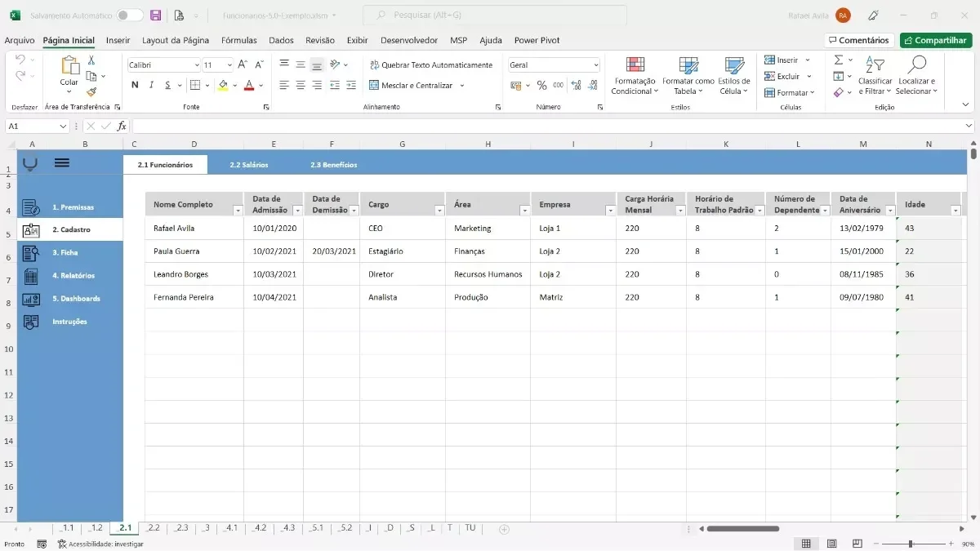Apply the red font color A
Image resolution: width=980 pixels, height=551 pixels.
coord(249,85)
